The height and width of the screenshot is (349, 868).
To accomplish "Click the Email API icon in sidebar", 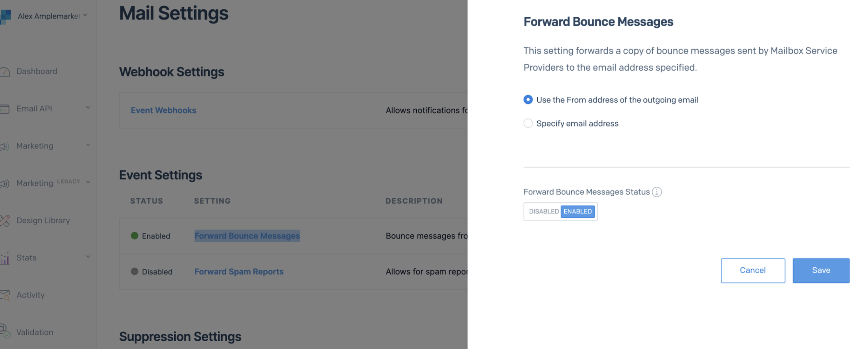I will point(5,109).
